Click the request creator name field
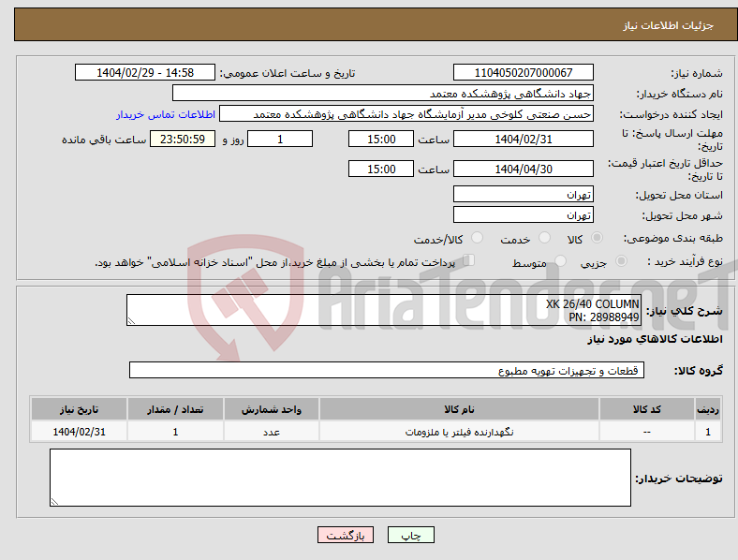The width and height of the screenshot is (738, 560). click(406, 114)
